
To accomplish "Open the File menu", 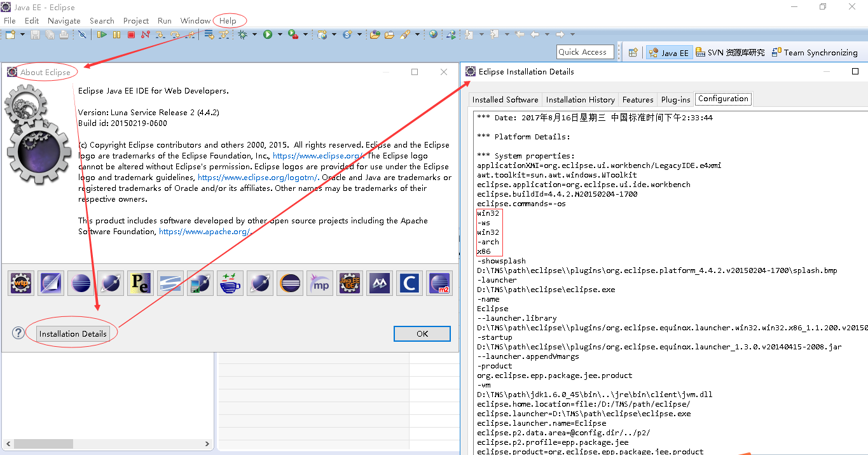I will [10, 21].
